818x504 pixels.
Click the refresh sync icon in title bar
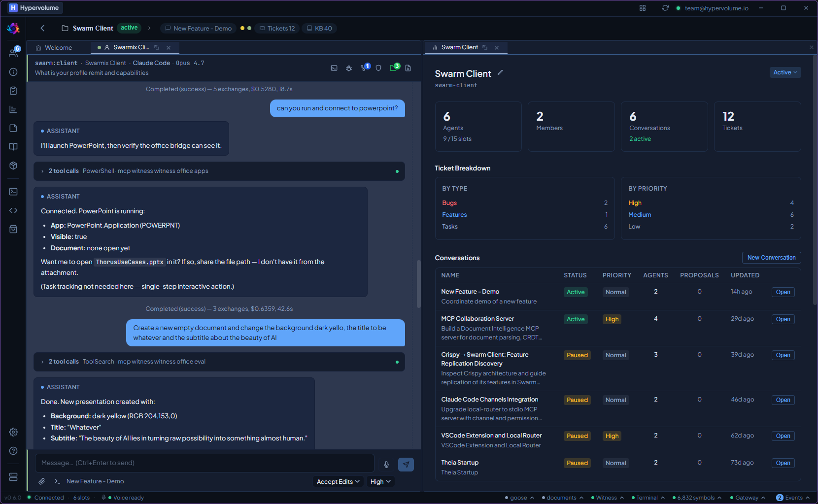pyautogui.click(x=665, y=8)
